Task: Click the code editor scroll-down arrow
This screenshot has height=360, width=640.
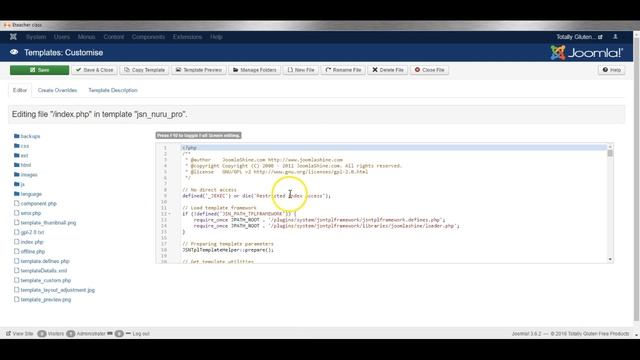Action: click(610, 259)
